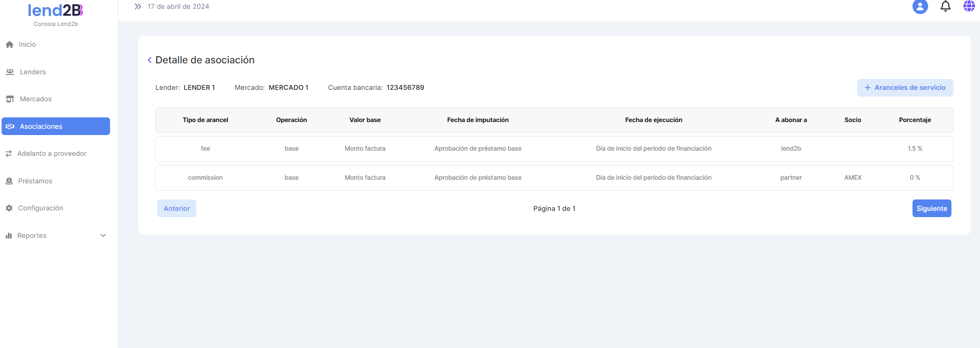Go back using arrow beside Detalle de asociación

[149, 60]
